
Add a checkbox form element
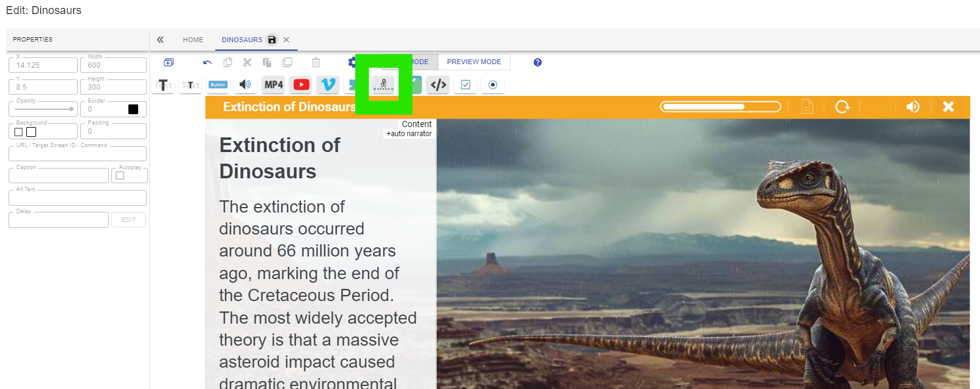tap(466, 85)
